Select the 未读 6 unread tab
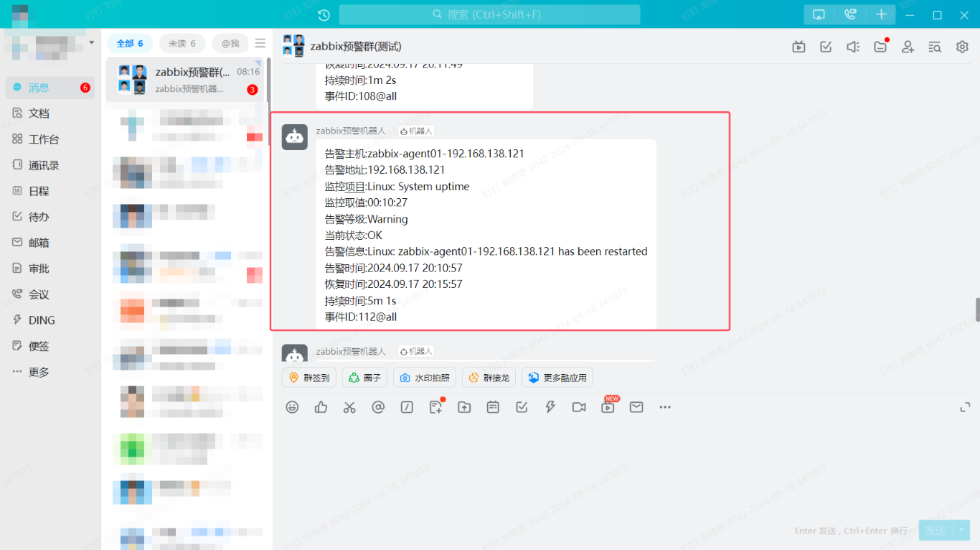This screenshot has height=550, width=980. pyautogui.click(x=182, y=44)
